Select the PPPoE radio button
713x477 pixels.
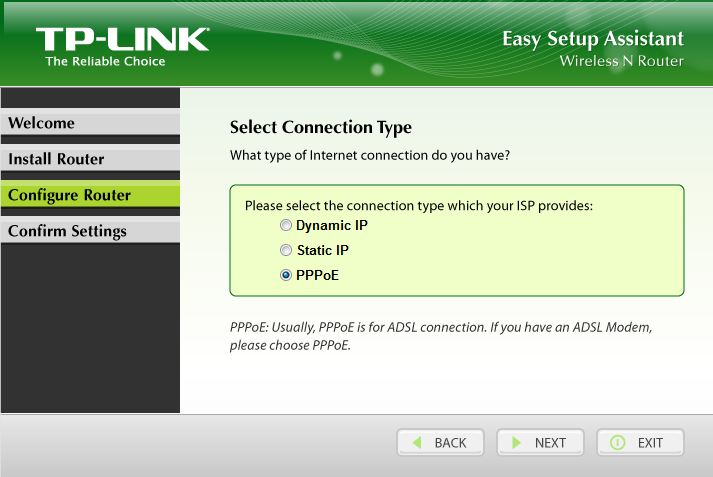pyautogui.click(x=287, y=275)
